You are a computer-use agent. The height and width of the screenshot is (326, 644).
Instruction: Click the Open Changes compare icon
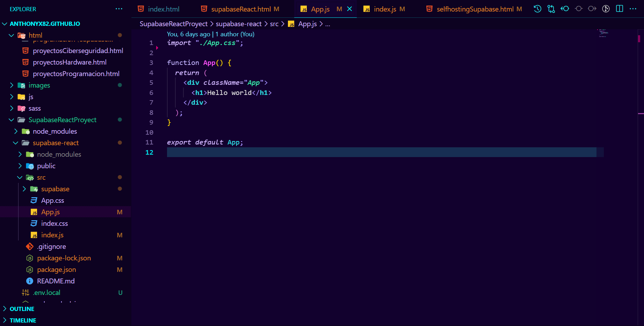[x=551, y=9]
